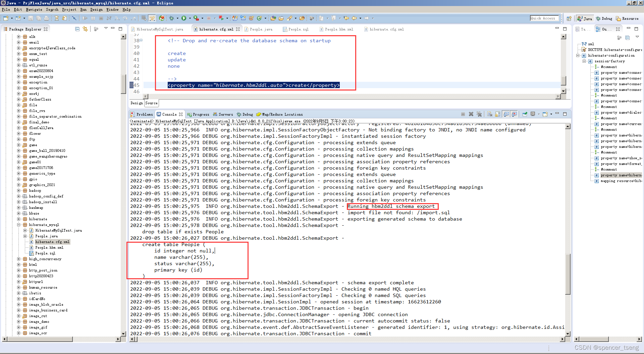Select the Print icon in the toolbar
This screenshot has height=354, width=644.
pyautogui.click(x=46, y=18)
